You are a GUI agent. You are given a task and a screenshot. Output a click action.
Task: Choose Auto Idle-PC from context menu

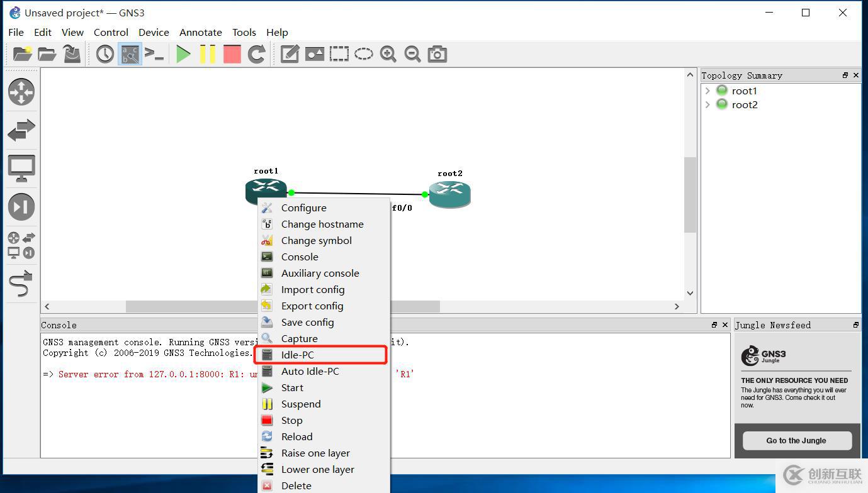click(324, 371)
